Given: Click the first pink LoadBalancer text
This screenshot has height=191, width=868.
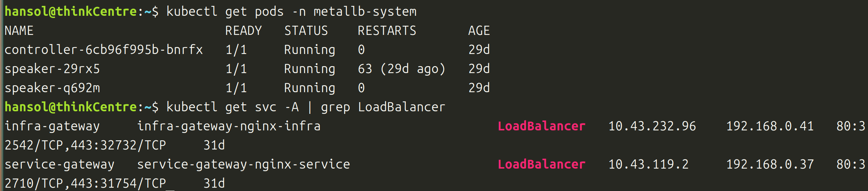Looking at the screenshot, I should click(541, 126).
